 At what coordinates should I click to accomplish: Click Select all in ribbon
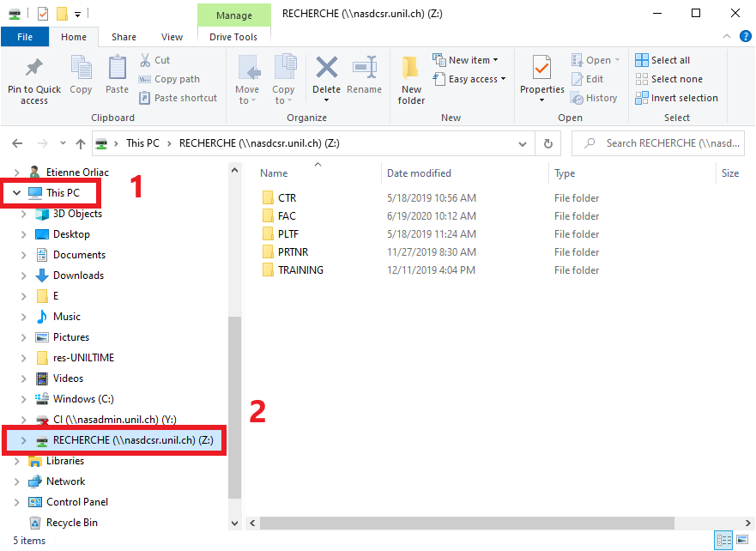669,60
